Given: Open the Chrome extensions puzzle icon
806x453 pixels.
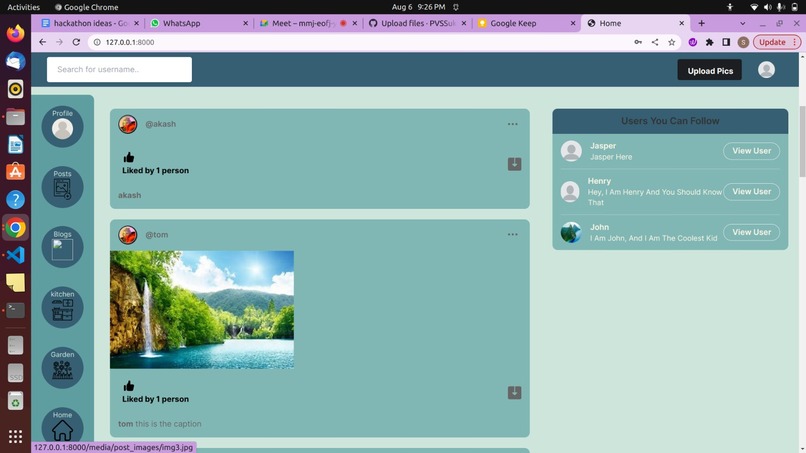Looking at the screenshot, I should [x=709, y=42].
